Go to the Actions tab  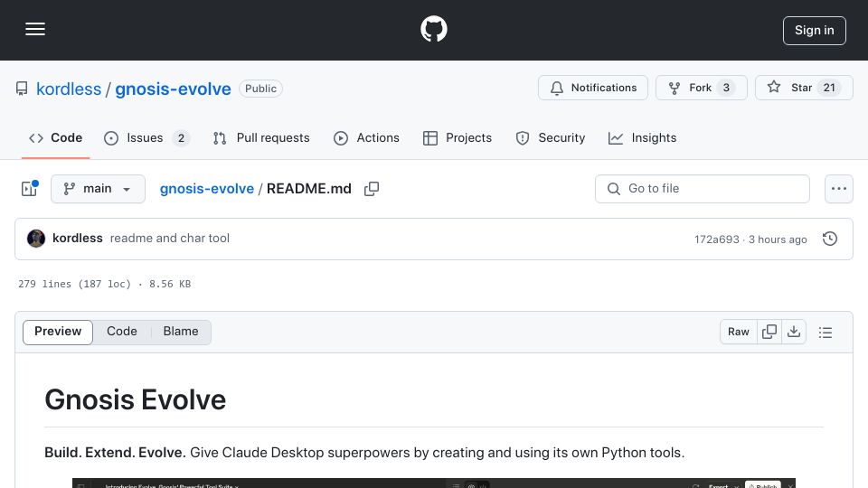(366, 137)
